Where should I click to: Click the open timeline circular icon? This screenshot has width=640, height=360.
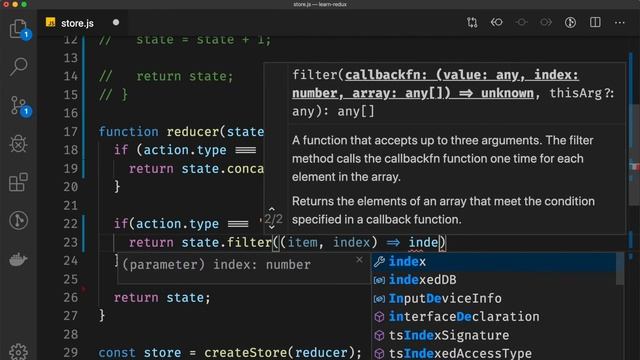[570, 22]
